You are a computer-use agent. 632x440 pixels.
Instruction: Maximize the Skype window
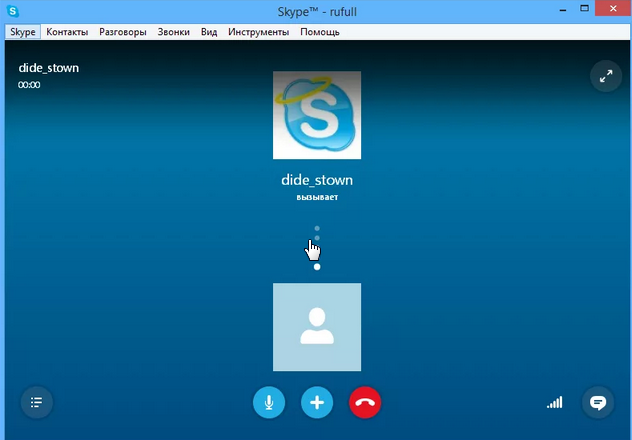(584, 9)
